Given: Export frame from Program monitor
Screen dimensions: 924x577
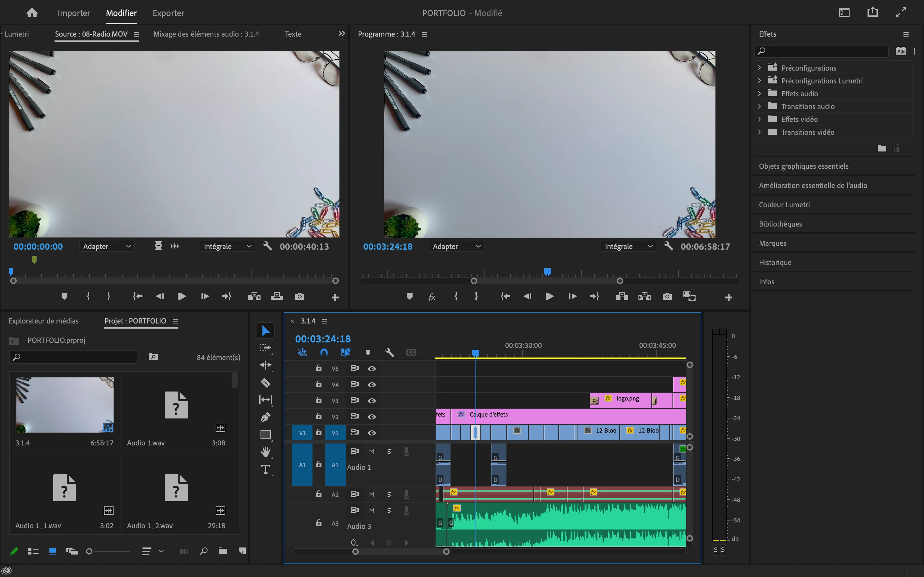Looking at the screenshot, I should click(x=667, y=297).
